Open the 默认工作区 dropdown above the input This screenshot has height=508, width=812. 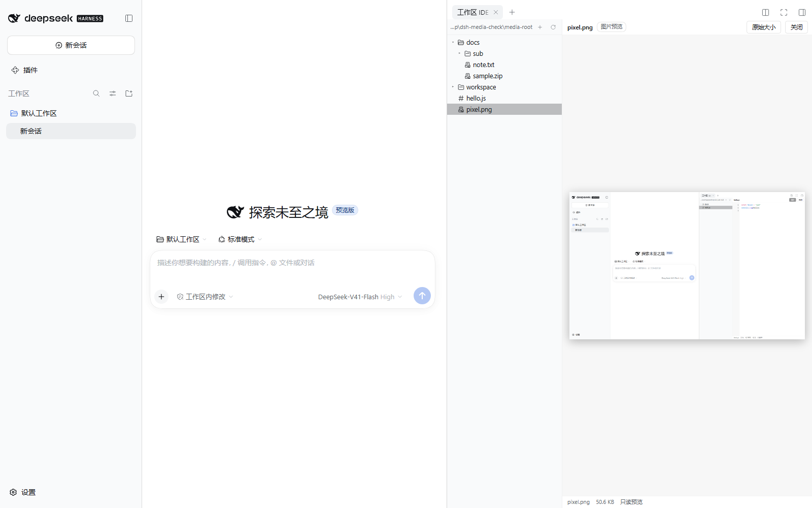pyautogui.click(x=182, y=239)
